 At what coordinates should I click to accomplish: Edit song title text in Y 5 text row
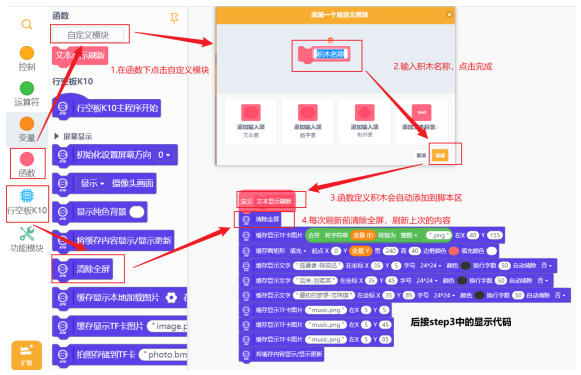[x=318, y=266]
